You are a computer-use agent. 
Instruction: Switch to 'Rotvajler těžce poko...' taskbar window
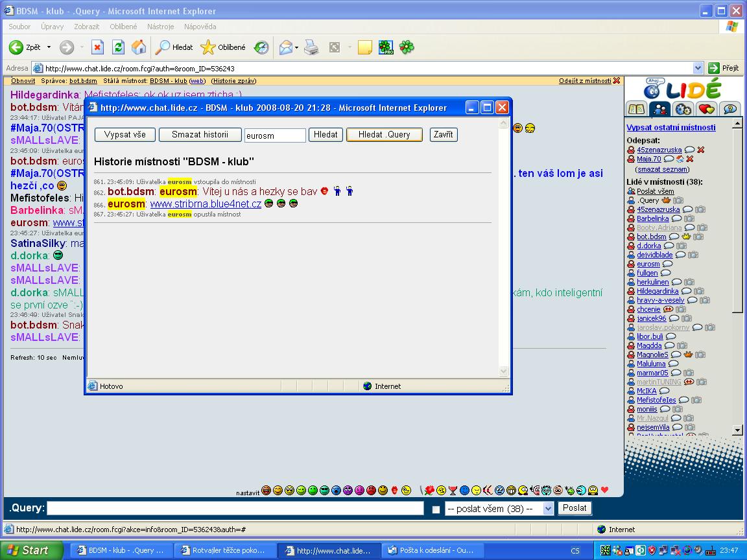[225, 550]
